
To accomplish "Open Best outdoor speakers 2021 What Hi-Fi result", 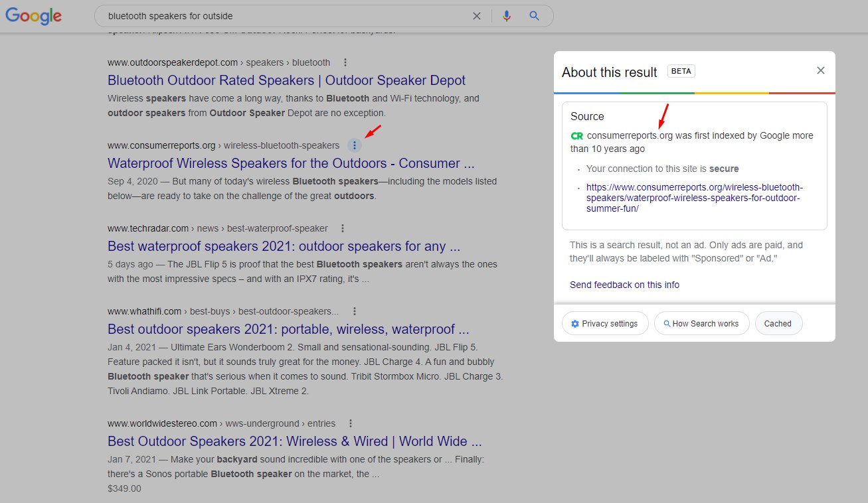I will pos(288,329).
